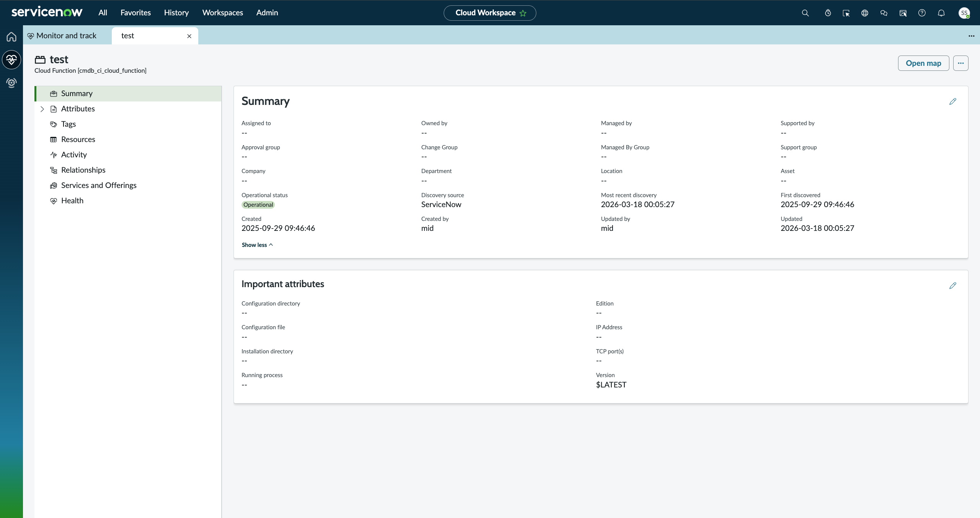Image resolution: width=980 pixels, height=518 pixels.
Task: Close the test tab
Action: [x=189, y=36]
